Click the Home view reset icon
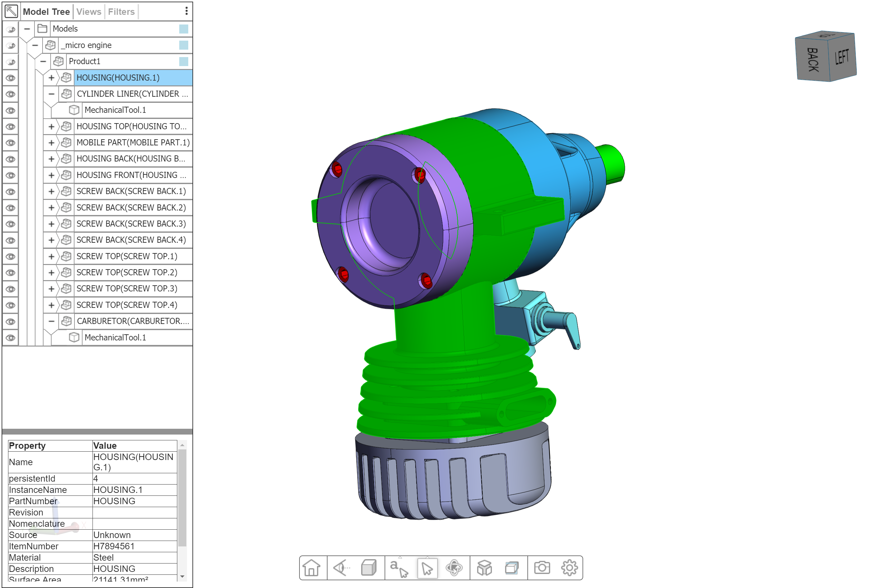This screenshot has height=588, width=882. pyautogui.click(x=311, y=568)
